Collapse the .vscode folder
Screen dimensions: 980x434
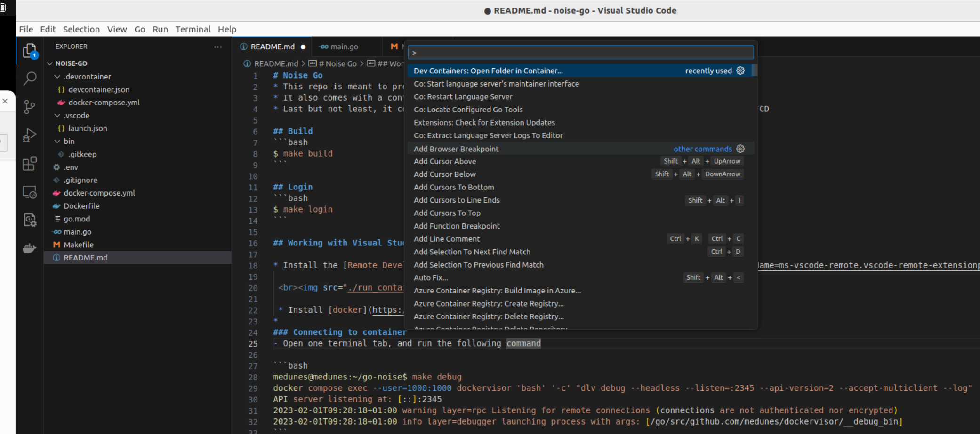point(57,115)
